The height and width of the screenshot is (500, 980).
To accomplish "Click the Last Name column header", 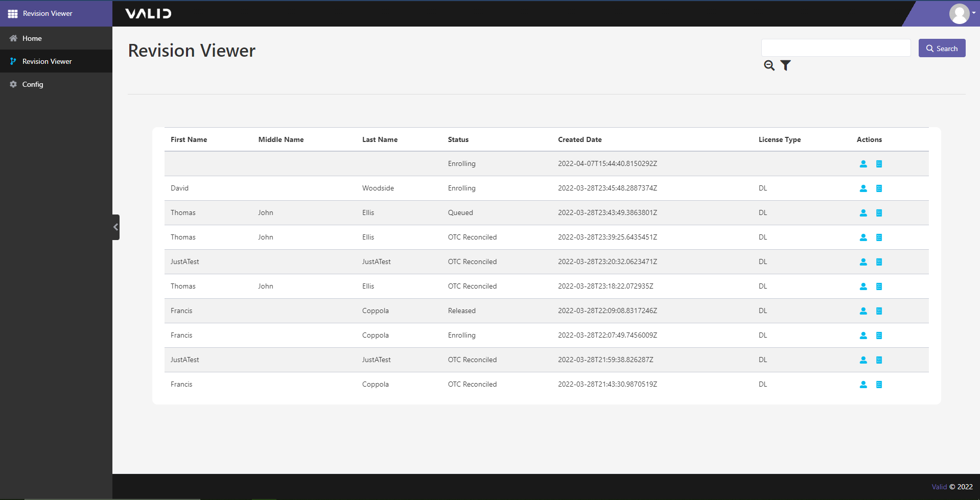I will (380, 139).
